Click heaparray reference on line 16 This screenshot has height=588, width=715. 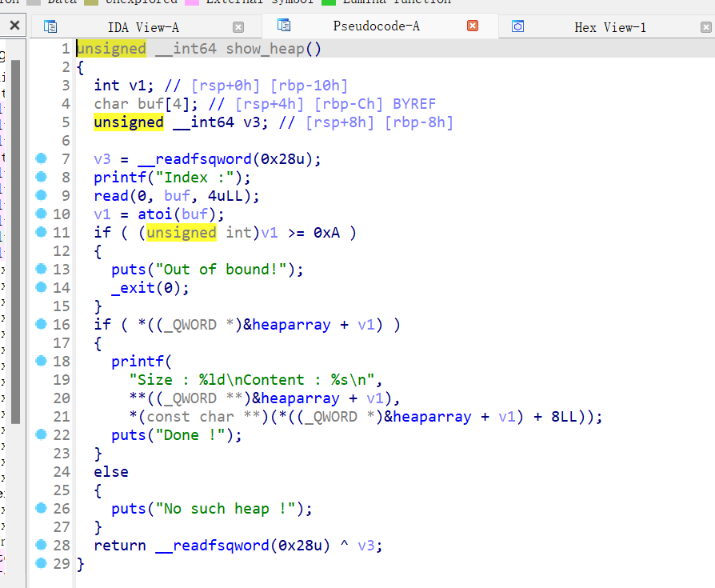pos(292,325)
